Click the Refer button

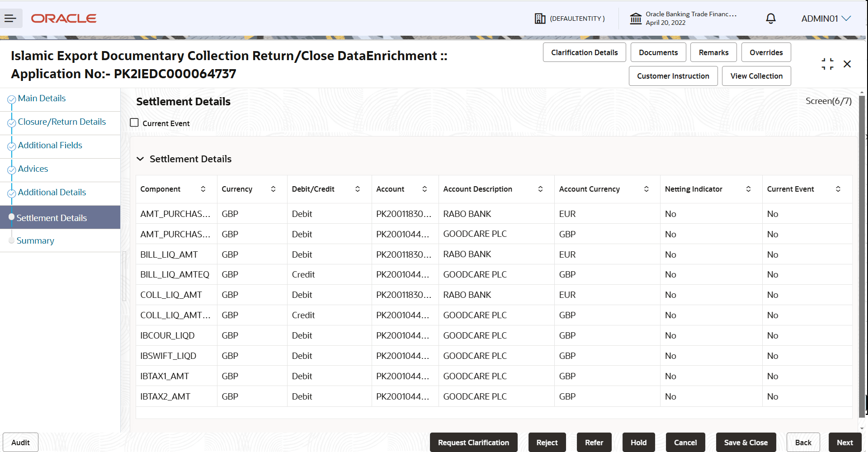[594, 443]
